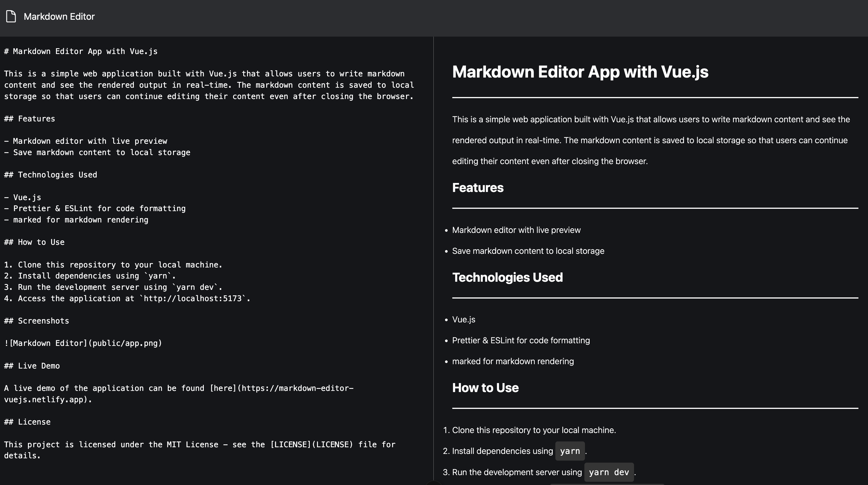
Task: Click the "- Vue.js" line in the editor
Action: [x=23, y=197]
